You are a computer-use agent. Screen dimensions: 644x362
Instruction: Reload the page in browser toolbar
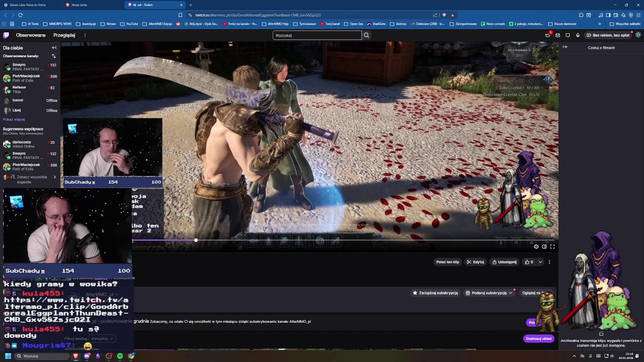tap(21, 15)
